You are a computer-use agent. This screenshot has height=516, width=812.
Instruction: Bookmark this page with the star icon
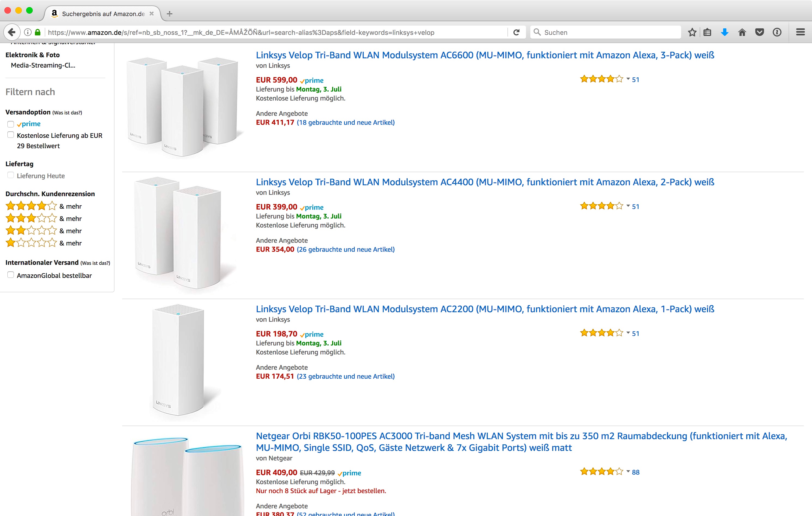(692, 32)
